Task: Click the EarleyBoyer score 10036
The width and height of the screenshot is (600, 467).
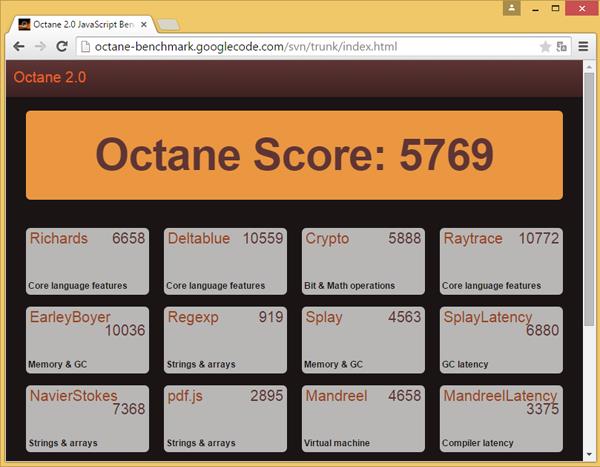Action: [x=125, y=330]
